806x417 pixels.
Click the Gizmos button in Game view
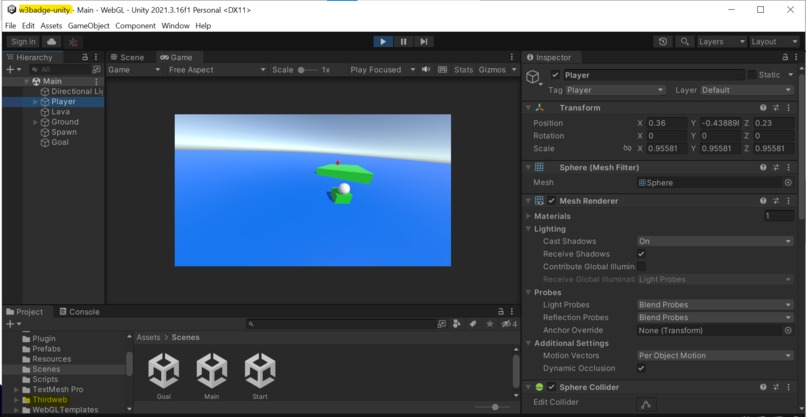[492, 69]
